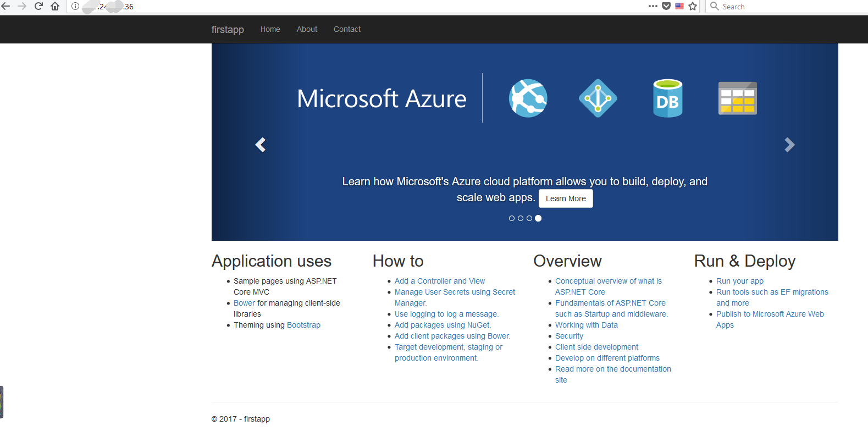Screen dimensions: 868x431
Task: Go to browser home page icon
Action: (x=55, y=6)
